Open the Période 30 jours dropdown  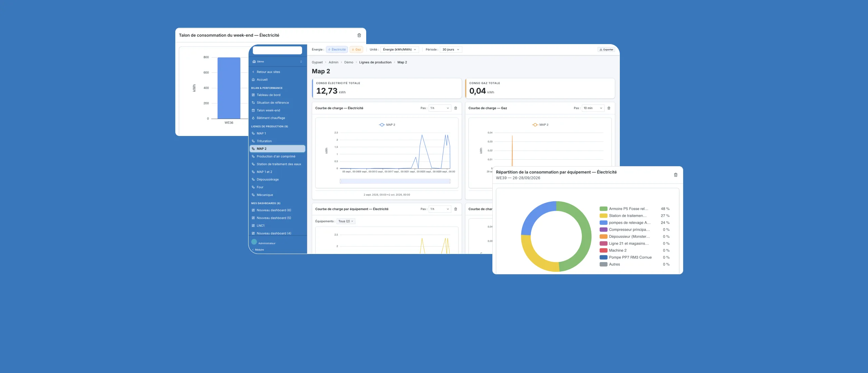451,50
